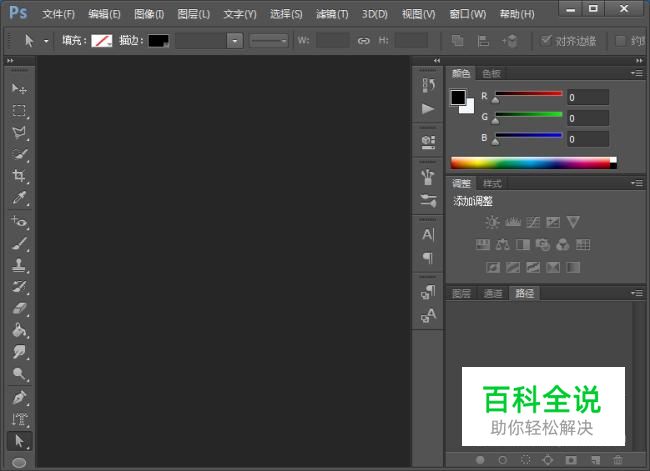Screen dimensions: 650x471
Task: Open the 滤镜(T) menu
Action: [332, 14]
